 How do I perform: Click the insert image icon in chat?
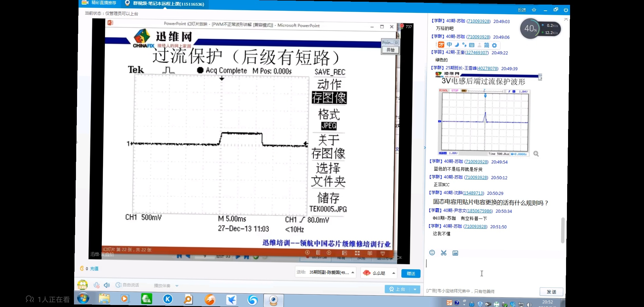[x=455, y=253]
